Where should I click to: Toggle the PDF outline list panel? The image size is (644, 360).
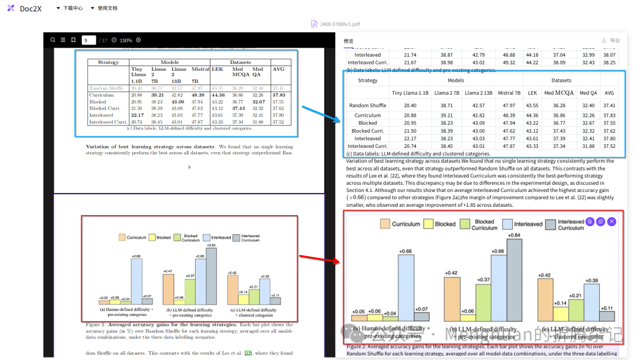(x=63, y=40)
